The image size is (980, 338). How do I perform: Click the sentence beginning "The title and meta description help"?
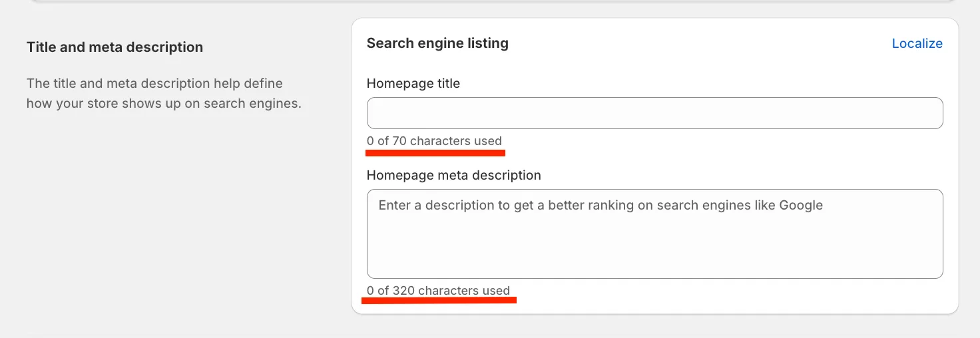pos(154,83)
